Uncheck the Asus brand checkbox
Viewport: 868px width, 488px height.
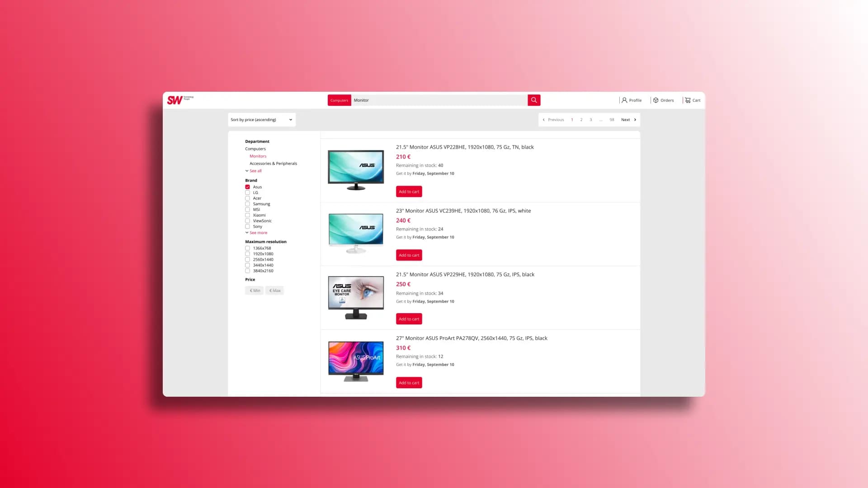pyautogui.click(x=247, y=187)
